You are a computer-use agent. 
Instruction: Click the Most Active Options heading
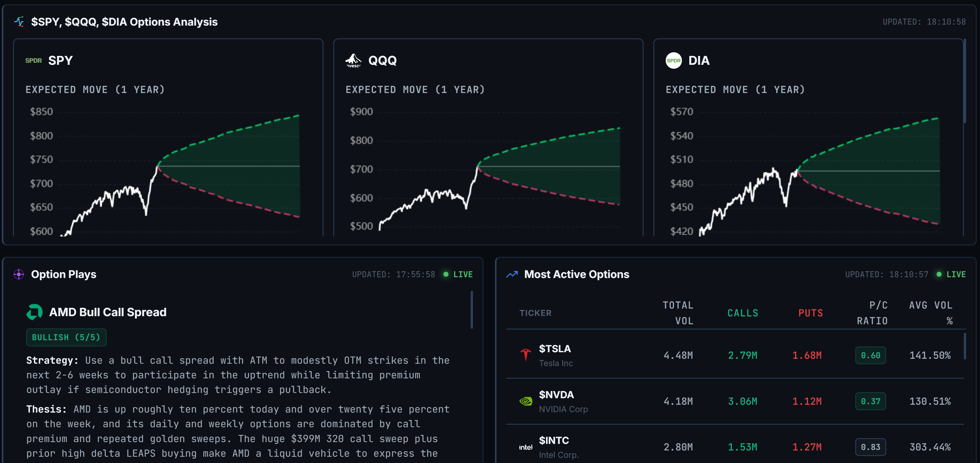coord(577,274)
